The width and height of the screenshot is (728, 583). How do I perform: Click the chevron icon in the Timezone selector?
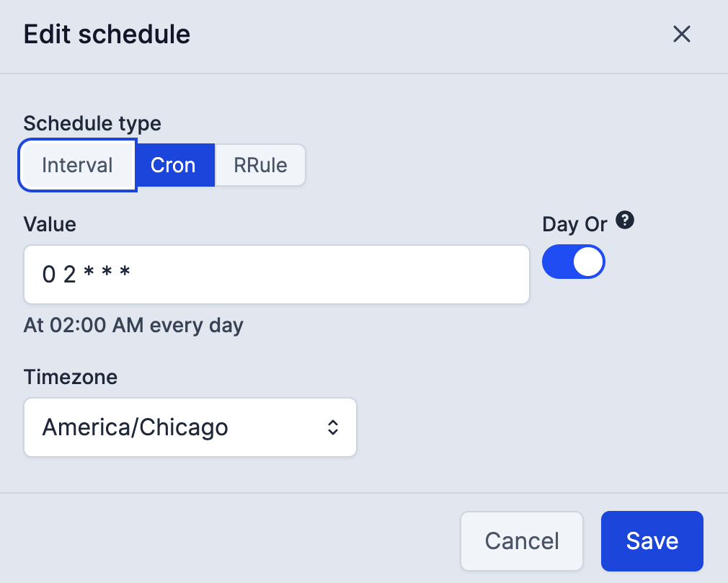(x=332, y=427)
